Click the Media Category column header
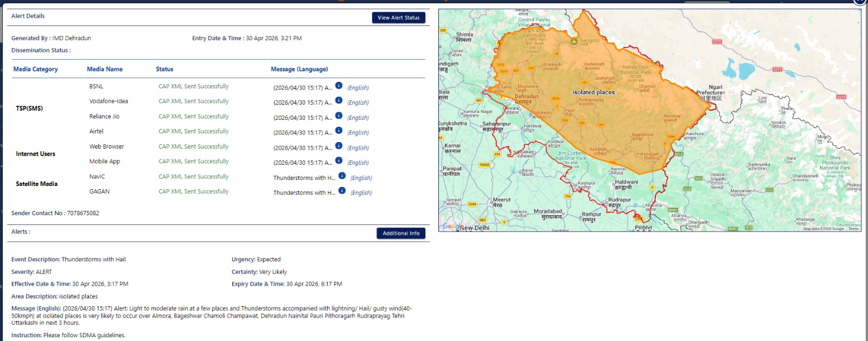The image size is (868, 341). coord(35,69)
